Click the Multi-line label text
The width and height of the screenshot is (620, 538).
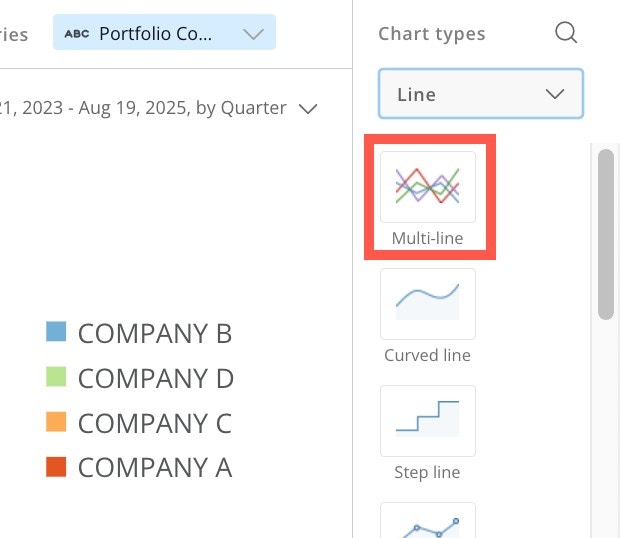coord(427,238)
